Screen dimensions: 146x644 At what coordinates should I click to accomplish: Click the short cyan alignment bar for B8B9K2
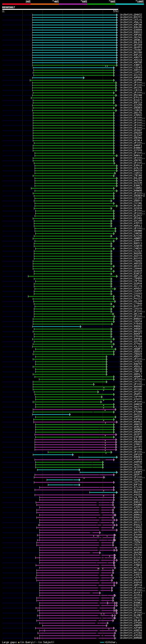click(57, 326)
